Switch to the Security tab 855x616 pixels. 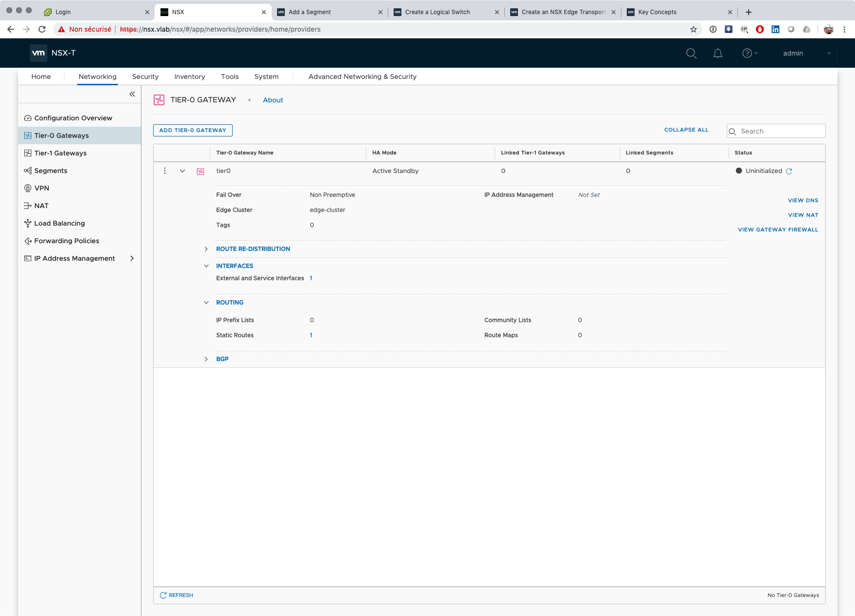[145, 77]
